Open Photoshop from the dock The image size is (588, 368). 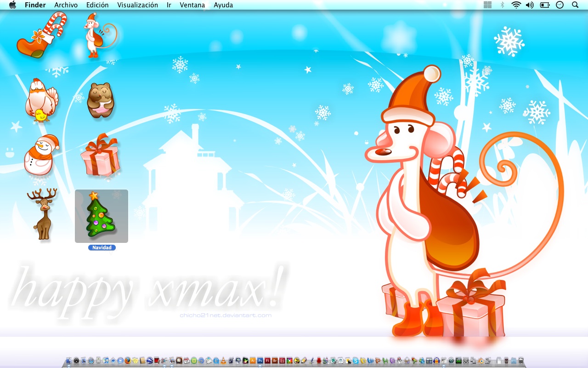tap(260, 362)
